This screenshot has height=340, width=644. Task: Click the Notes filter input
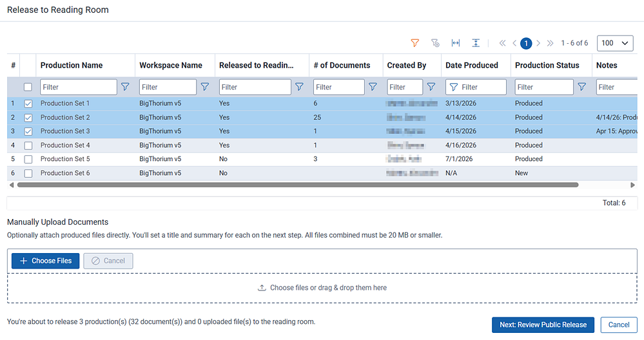coord(616,87)
